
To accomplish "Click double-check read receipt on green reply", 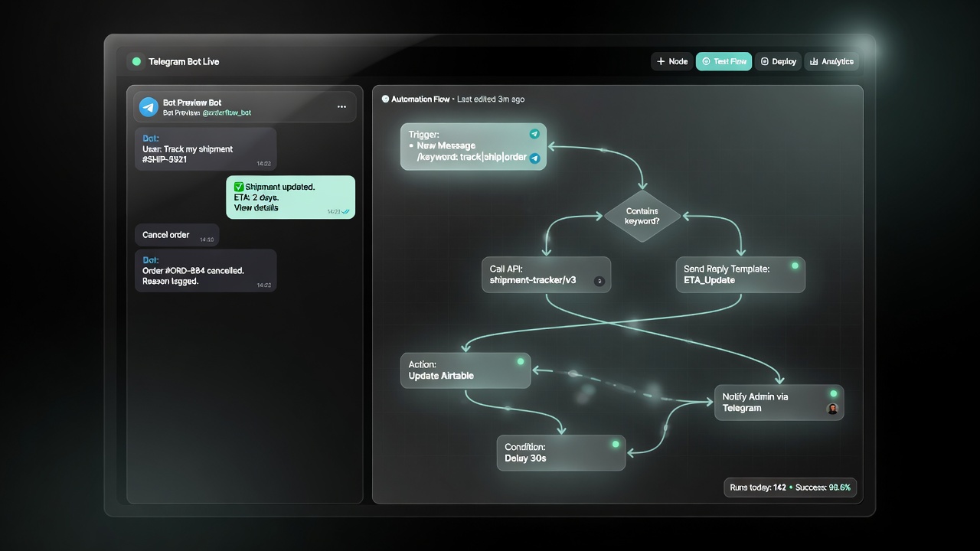I will click(x=347, y=211).
